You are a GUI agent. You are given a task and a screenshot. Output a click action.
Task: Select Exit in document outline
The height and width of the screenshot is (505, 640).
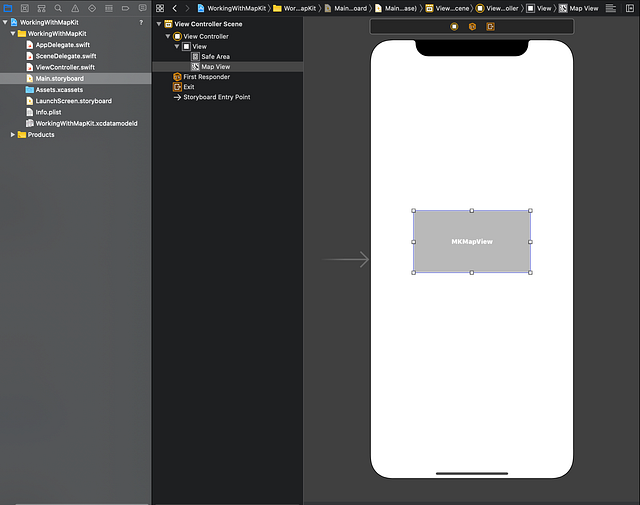(184, 87)
